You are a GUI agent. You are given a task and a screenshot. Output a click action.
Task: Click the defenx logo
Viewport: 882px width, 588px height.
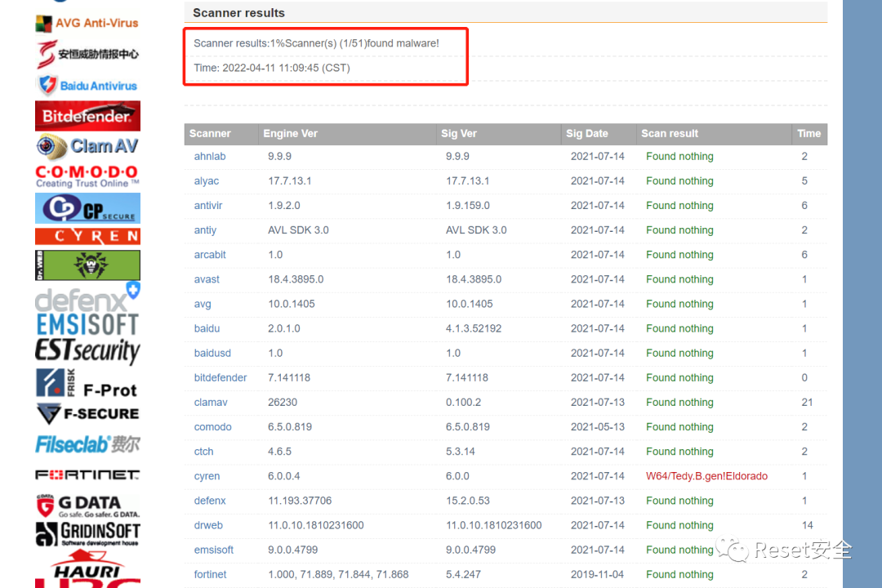[x=87, y=297]
